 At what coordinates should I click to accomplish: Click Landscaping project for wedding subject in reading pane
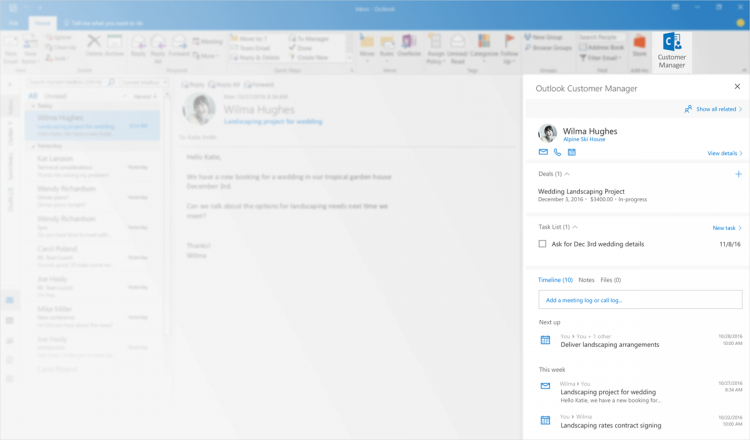pos(273,121)
